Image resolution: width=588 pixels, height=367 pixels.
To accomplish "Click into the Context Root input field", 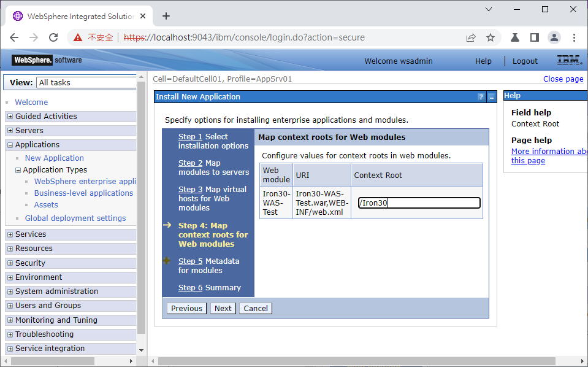I will (419, 203).
